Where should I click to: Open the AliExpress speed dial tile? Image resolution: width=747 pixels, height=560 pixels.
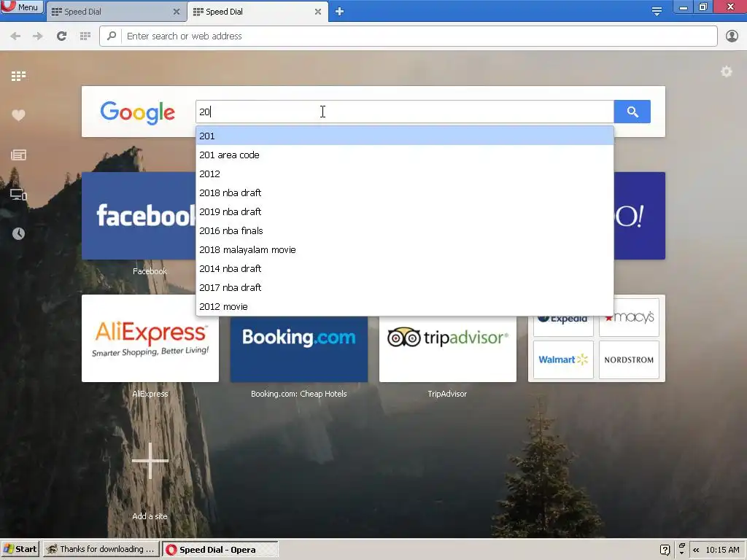click(150, 338)
